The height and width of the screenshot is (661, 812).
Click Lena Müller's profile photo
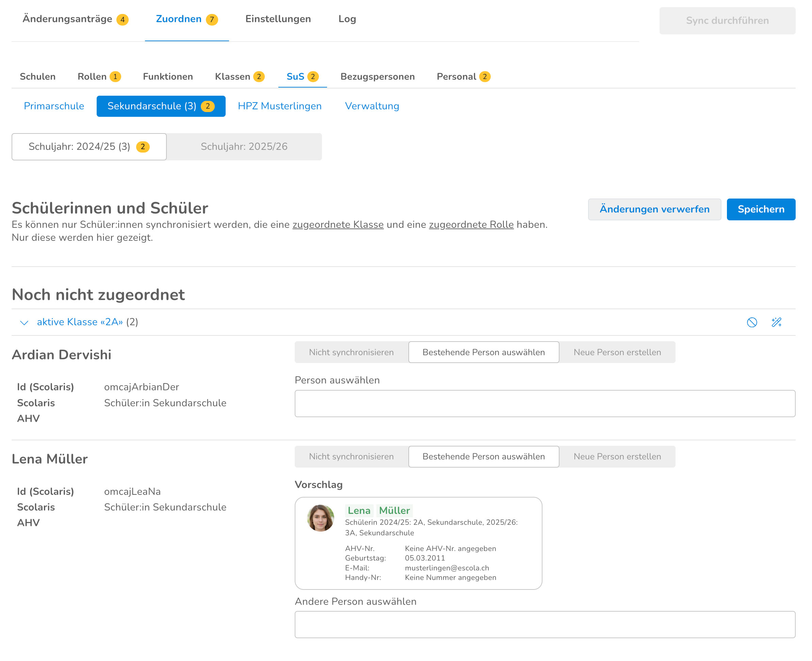click(320, 518)
